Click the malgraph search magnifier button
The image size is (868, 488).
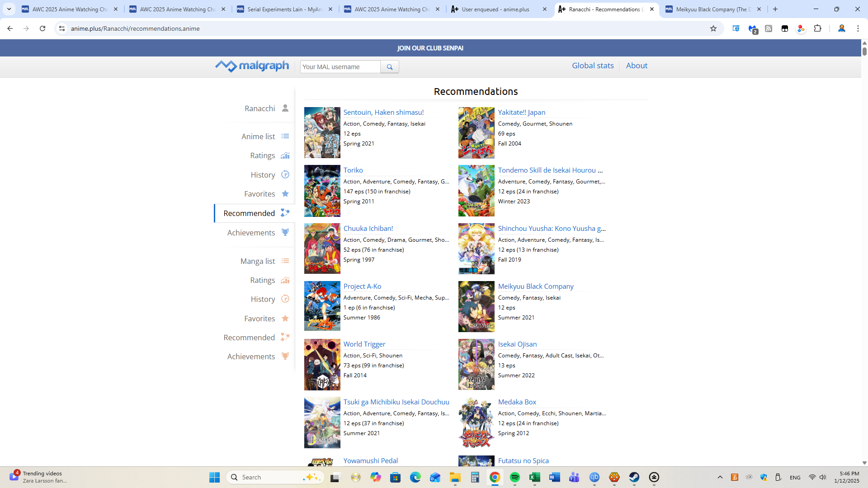(x=389, y=67)
